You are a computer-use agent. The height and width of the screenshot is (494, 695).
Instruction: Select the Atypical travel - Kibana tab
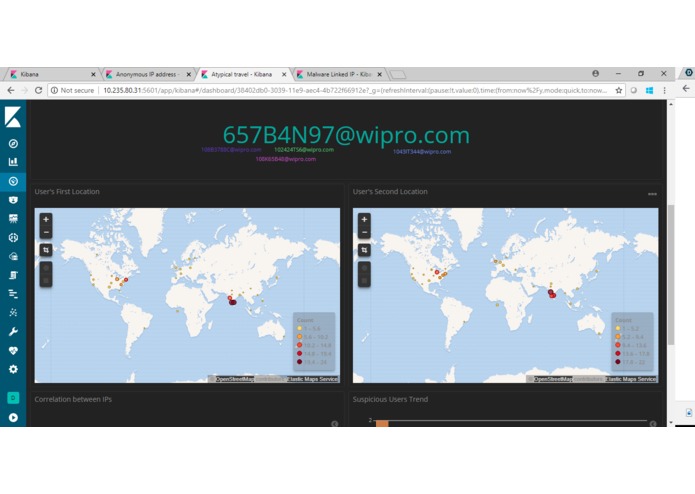pos(242,74)
